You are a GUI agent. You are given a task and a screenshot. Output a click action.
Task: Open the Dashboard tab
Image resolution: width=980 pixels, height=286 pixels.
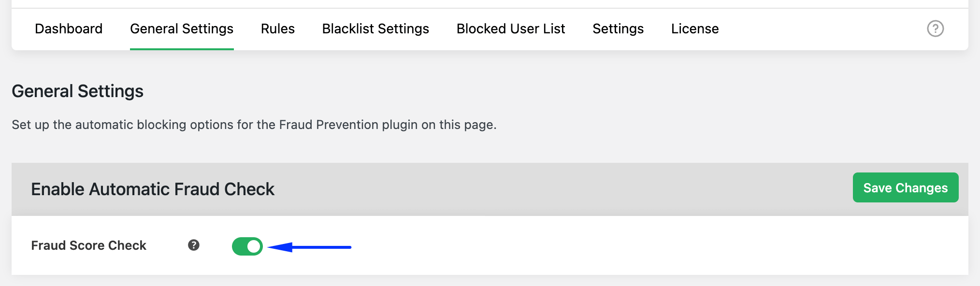pos(69,29)
